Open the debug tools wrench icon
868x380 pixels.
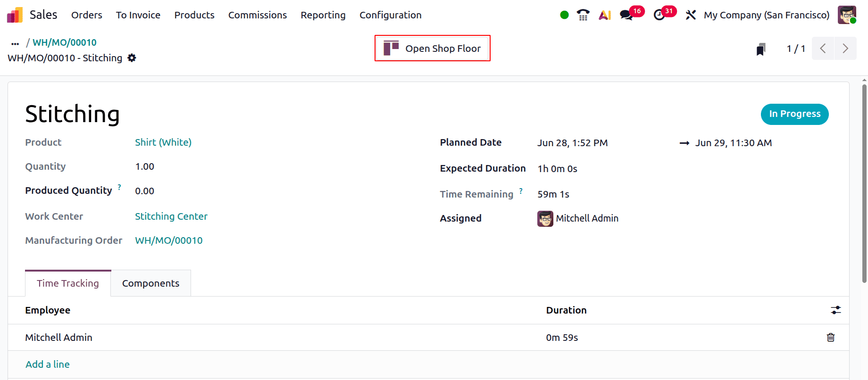click(x=691, y=15)
